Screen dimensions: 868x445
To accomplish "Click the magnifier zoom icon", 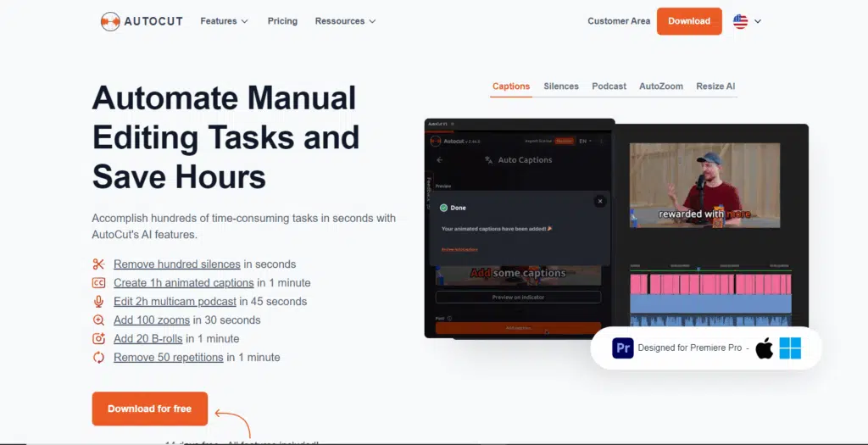I will (x=98, y=320).
